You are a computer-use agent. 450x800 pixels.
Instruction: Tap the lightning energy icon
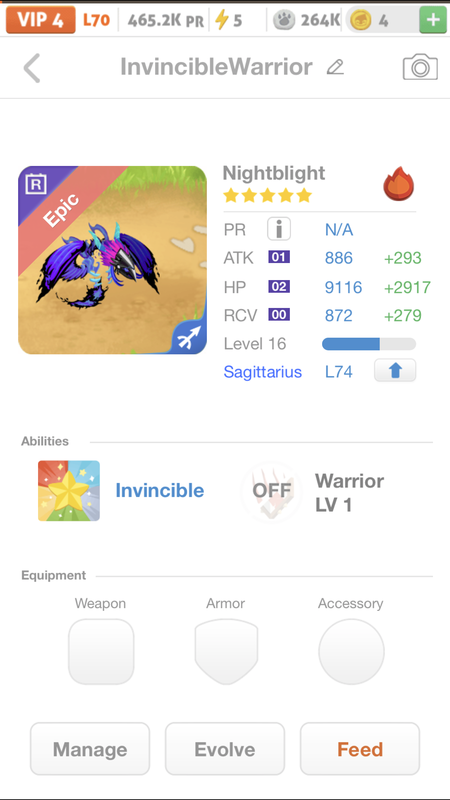tap(221, 20)
